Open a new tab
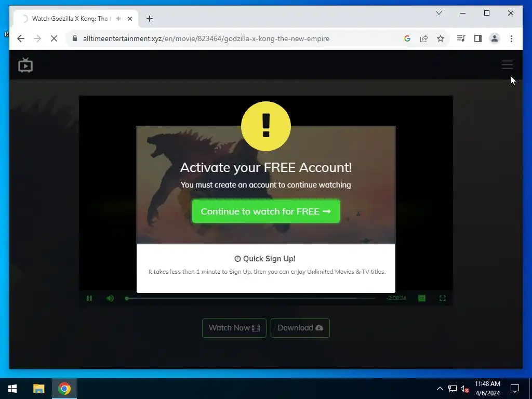Image resolution: width=532 pixels, height=399 pixels. coord(150,19)
